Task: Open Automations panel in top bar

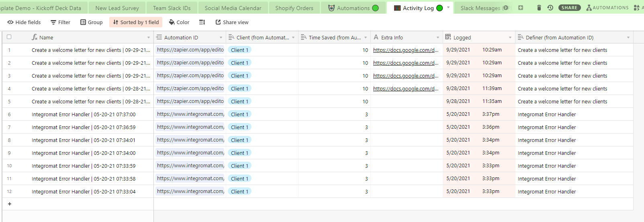Action: pyautogui.click(x=607, y=8)
